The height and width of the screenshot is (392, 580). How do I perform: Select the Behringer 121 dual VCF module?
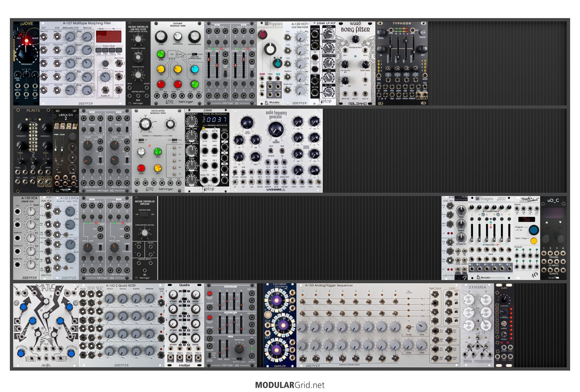[231, 64]
